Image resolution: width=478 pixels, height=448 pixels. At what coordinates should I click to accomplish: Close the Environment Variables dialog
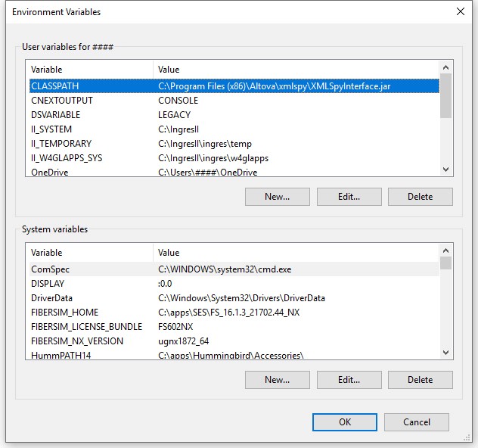[x=460, y=11]
